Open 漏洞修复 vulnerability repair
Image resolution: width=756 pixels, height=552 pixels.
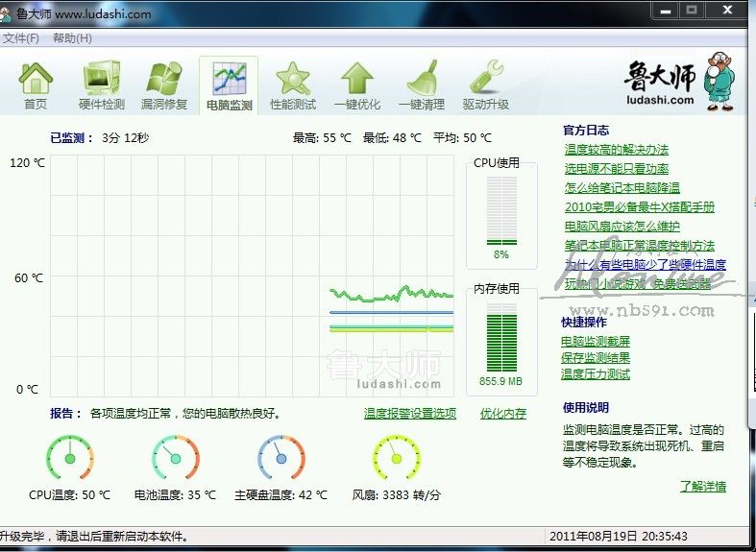tap(164, 85)
